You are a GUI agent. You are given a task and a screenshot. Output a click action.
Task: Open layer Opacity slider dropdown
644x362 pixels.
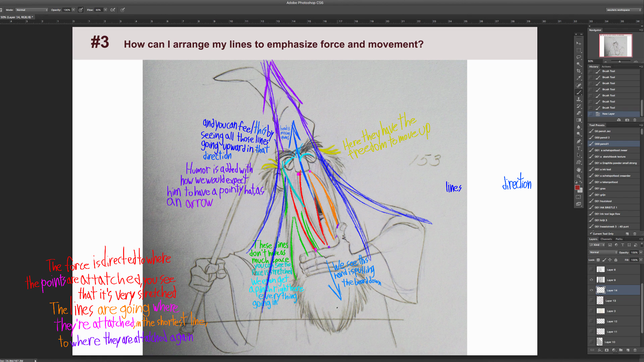(x=641, y=252)
